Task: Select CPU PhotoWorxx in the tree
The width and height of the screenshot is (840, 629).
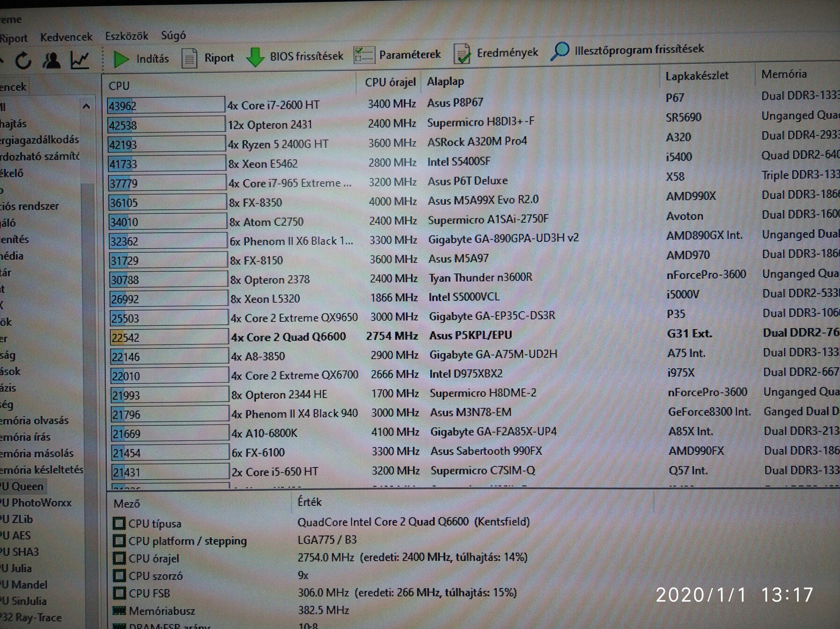Action: pyautogui.click(x=36, y=503)
